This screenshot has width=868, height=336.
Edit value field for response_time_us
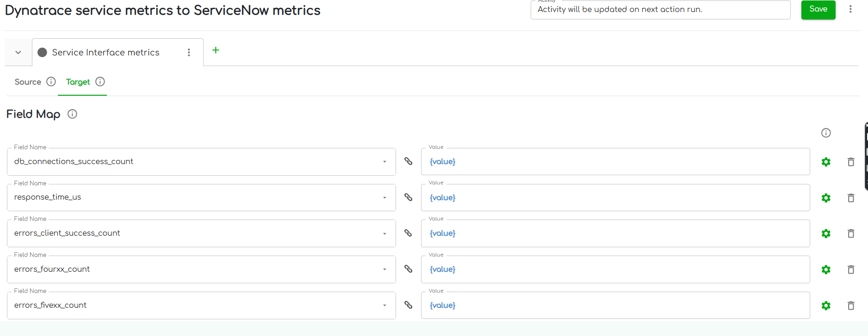[615, 198]
